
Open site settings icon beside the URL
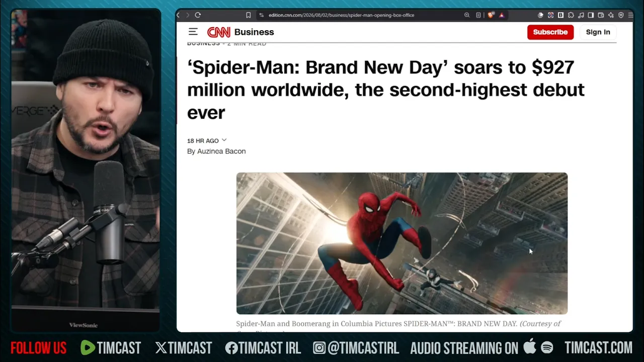[x=261, y=15]
